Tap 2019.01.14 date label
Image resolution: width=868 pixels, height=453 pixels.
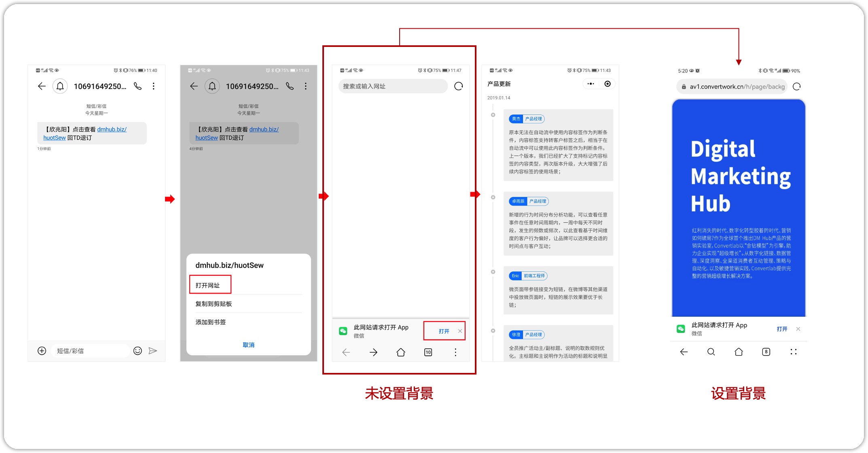pos(499,98)
